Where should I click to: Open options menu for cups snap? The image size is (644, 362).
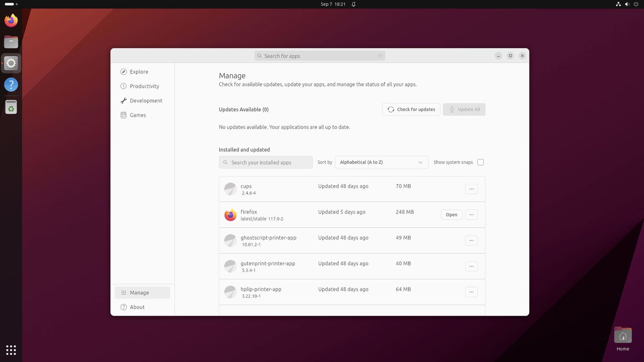pyautogui.click(x=471, y=189)
